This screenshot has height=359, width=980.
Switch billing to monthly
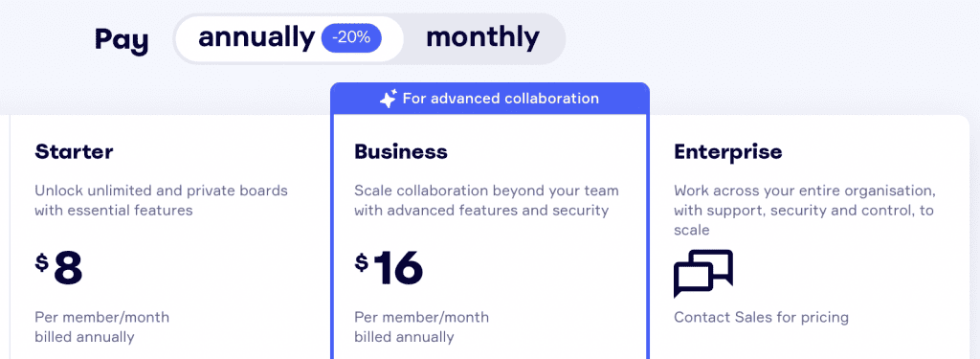point(482,38)
